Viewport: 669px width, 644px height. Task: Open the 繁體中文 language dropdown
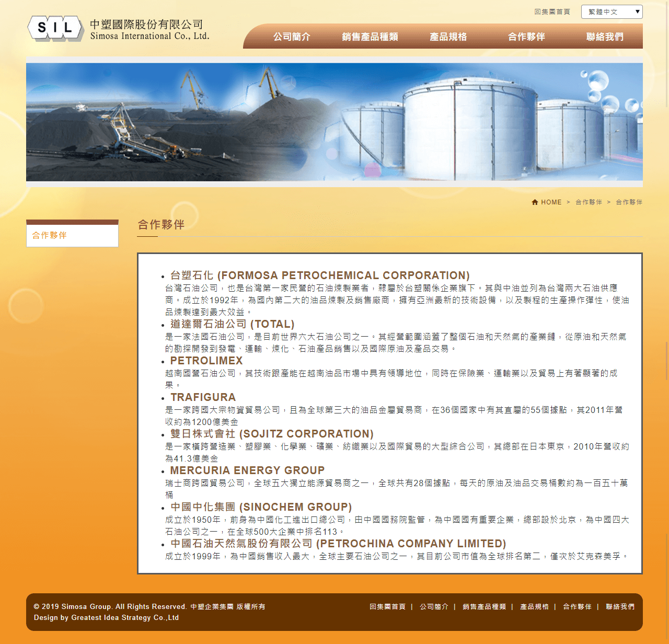coord(612,11)
